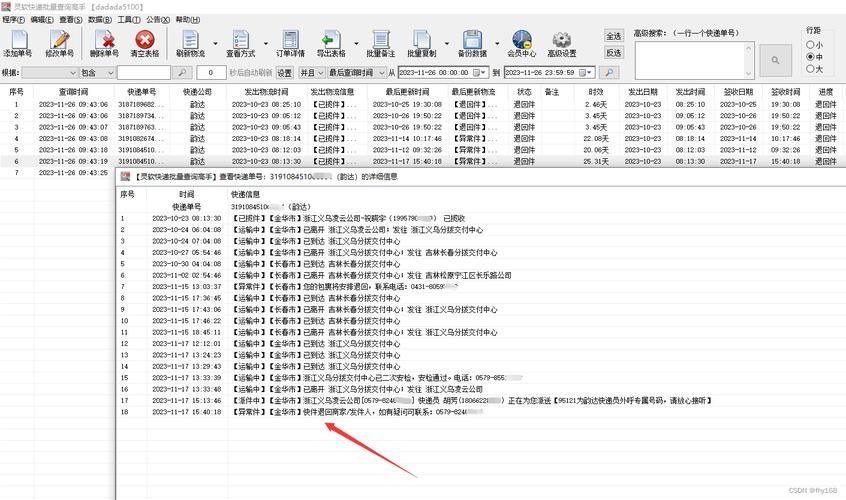Open the 并且 logic dropdown

point(312,72)
